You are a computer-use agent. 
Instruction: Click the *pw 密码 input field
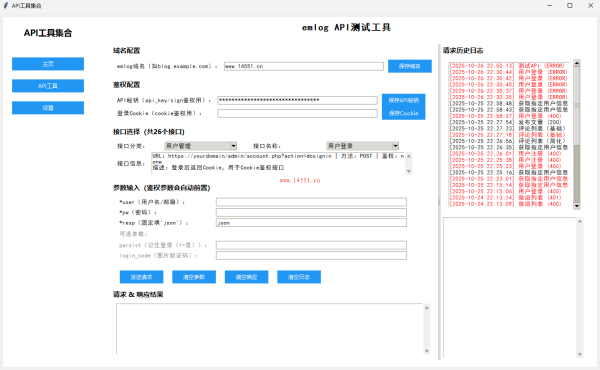tap(311, 212)
